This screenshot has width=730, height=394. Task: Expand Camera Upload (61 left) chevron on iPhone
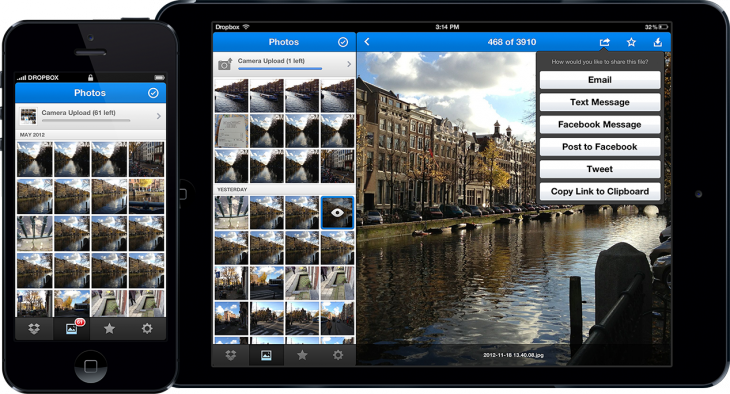click(x=159, y=116)
